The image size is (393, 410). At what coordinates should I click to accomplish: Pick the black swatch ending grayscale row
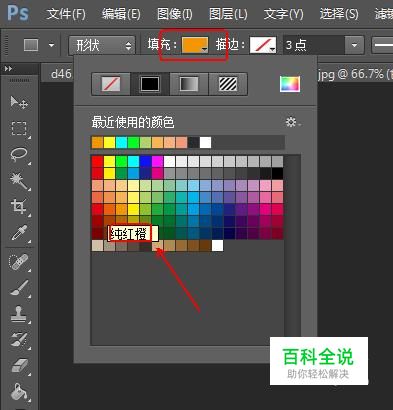277,173
